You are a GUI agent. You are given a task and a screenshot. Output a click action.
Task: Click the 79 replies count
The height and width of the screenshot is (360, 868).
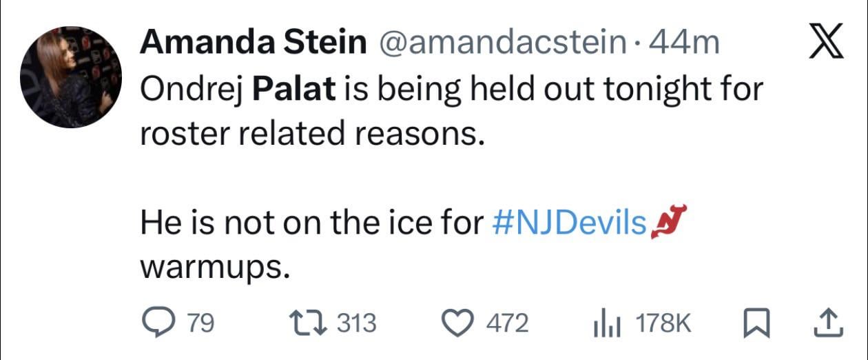(x=203, y=323)
